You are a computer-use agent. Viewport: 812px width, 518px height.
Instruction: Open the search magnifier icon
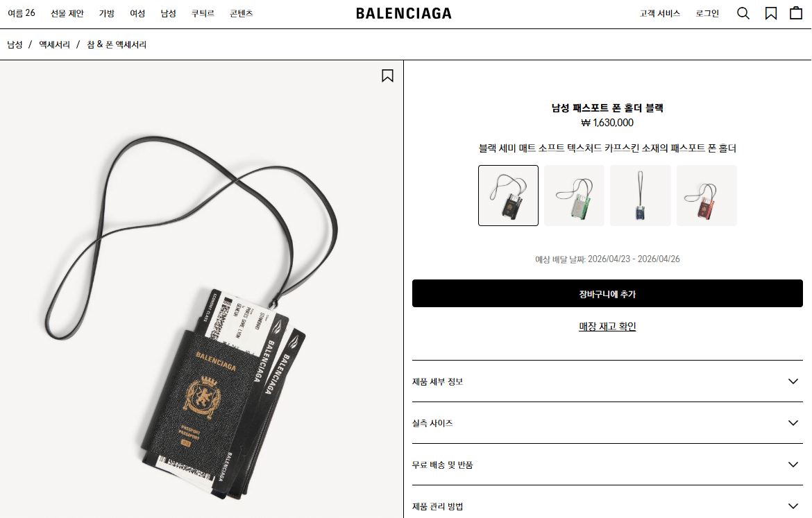pyautogui.click(x=743, y=13)
